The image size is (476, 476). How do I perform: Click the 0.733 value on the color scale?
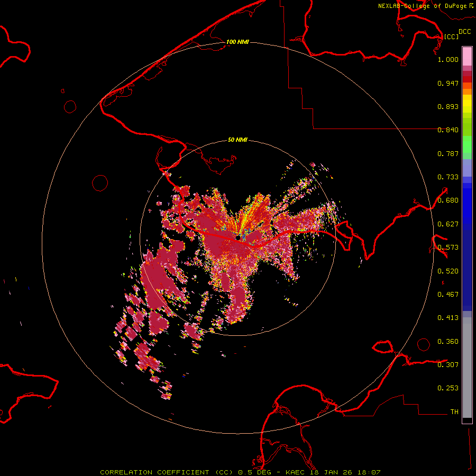tap(448, 177)
